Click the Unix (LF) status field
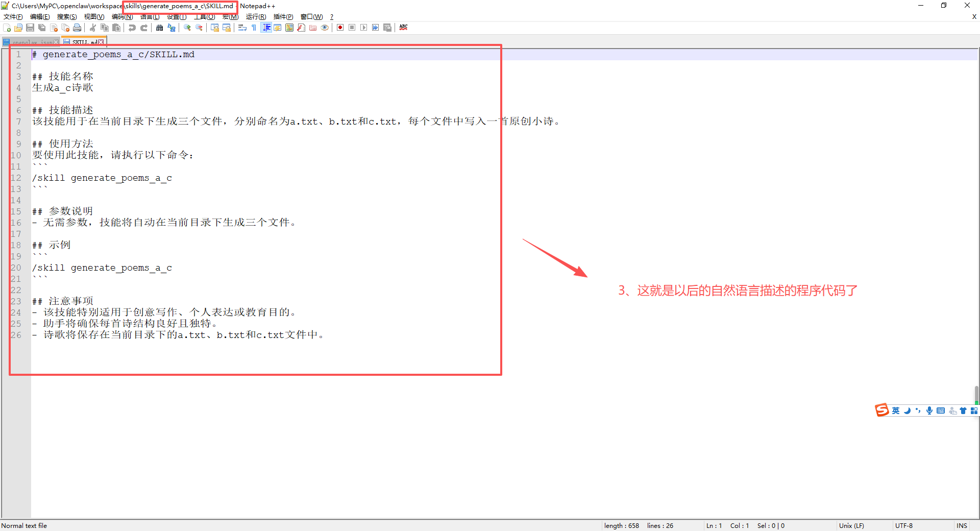 tap(851, 525)
